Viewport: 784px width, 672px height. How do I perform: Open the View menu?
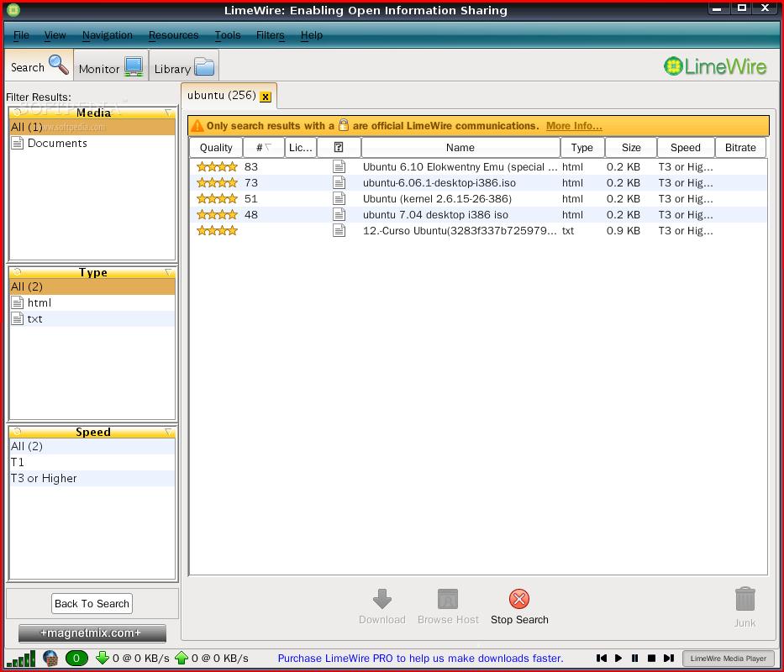[55, 35]
